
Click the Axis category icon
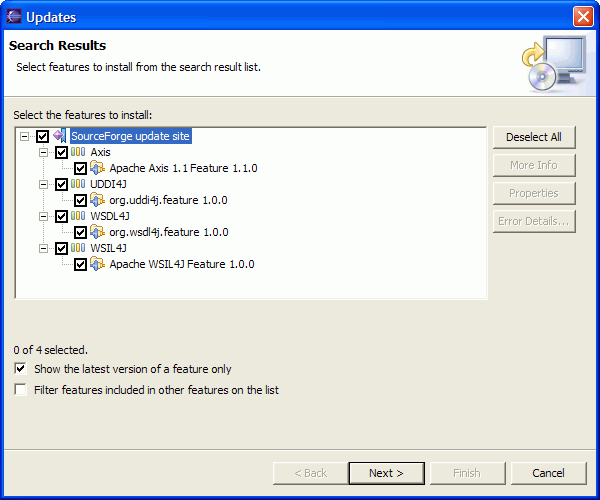(x=78, y=152)
